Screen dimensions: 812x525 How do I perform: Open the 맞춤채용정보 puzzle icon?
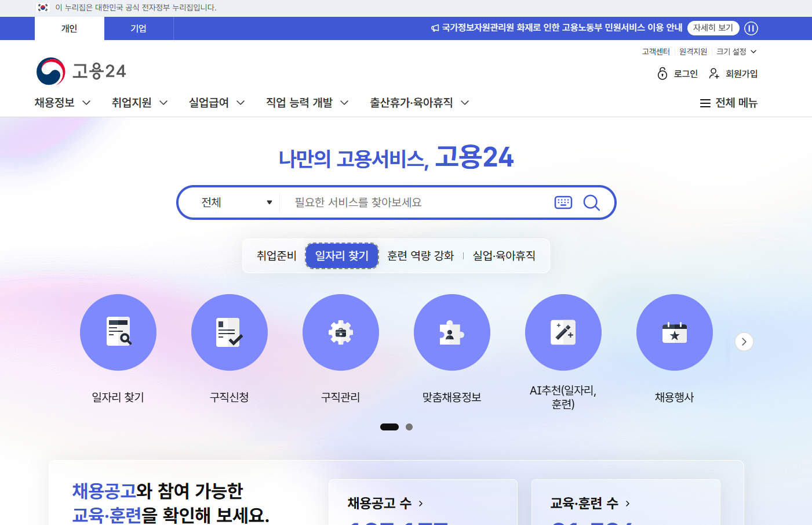(x=452, y=332)
